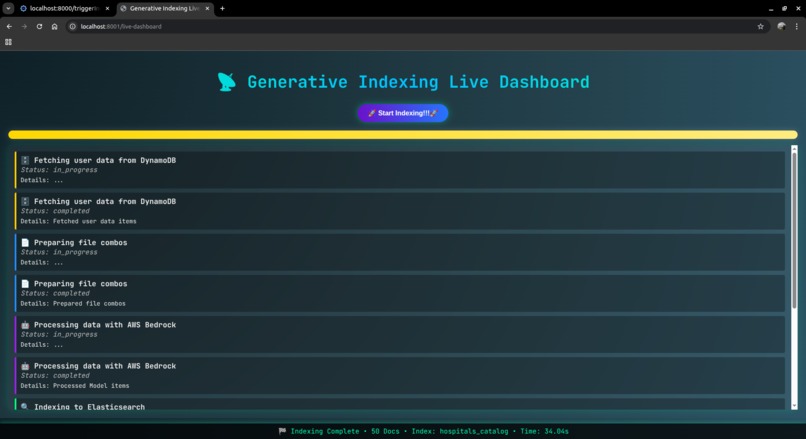Screen dimensions: 806x439
Task: Restore the browser window size
Action: [x=784, y=9]
